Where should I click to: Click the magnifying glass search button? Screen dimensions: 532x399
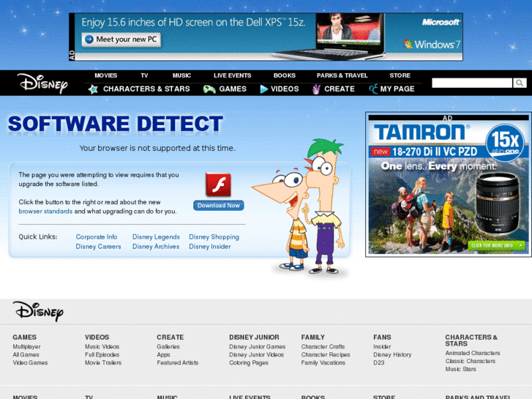[520, 83]
